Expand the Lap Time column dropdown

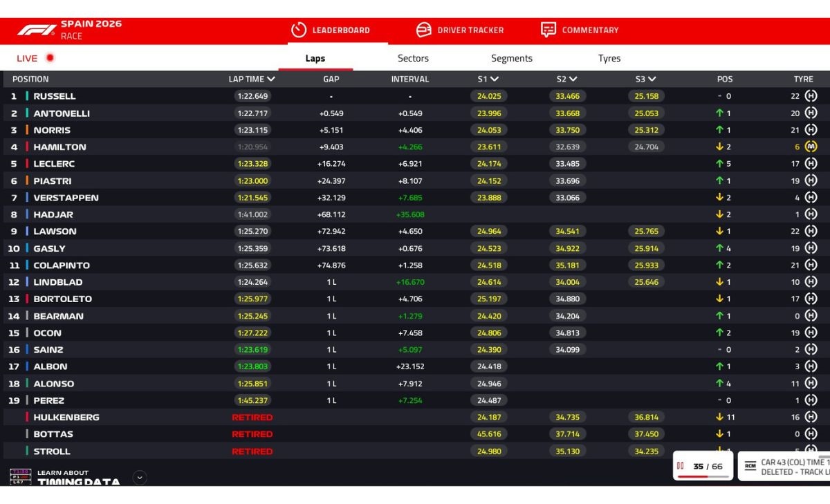click(271, 79)
